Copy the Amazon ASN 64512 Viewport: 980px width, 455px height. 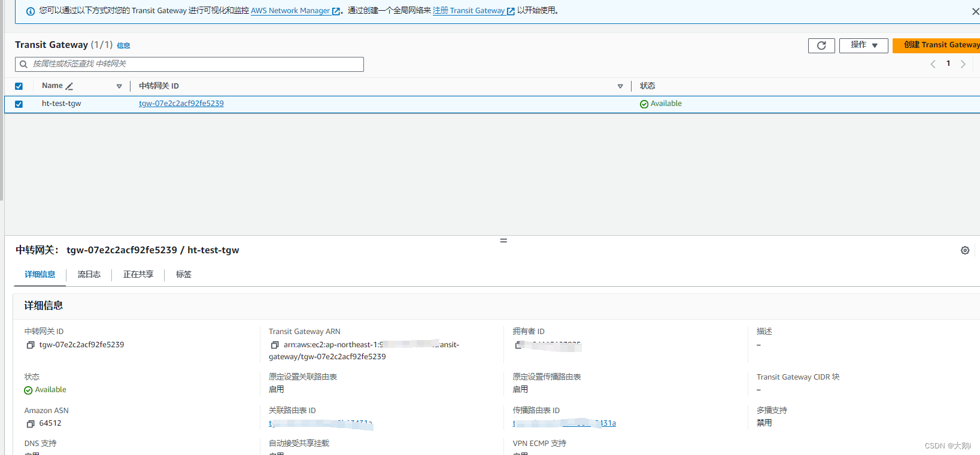coord(31,424)
